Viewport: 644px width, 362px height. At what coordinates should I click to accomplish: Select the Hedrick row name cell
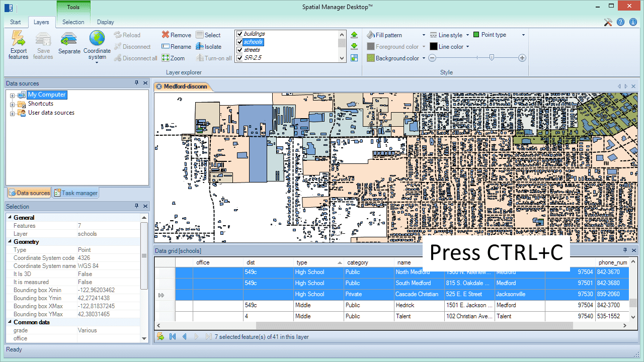tap(419, 305)
